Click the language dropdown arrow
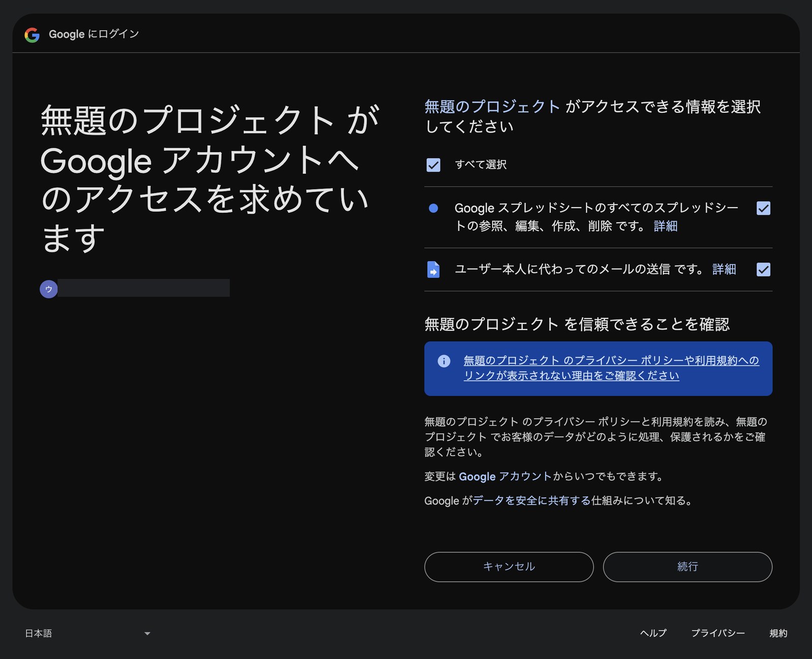The height and width of the screenshot is (659, 812). coord(147,634)
